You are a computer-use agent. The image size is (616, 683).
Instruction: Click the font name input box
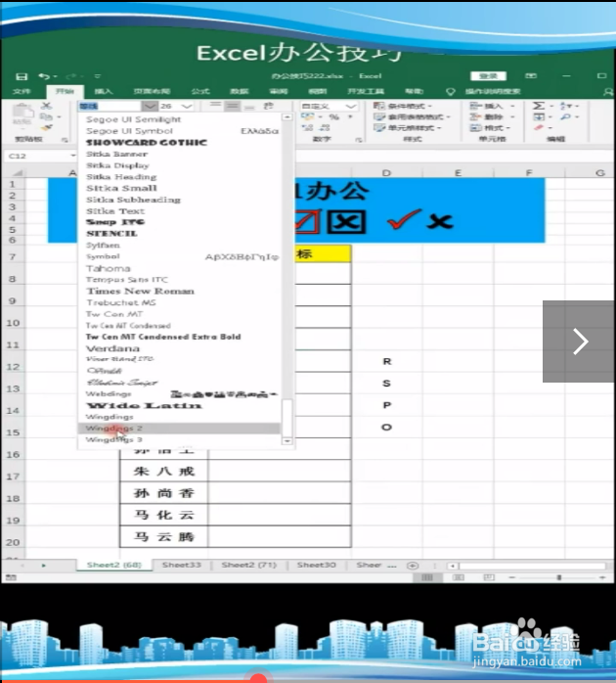110,106
